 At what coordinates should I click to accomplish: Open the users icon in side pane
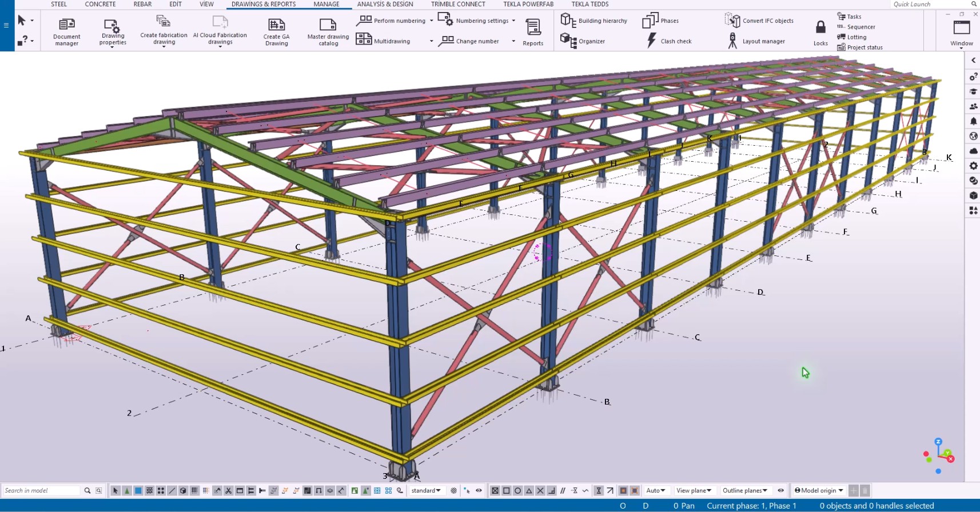[x=973, y=106]
